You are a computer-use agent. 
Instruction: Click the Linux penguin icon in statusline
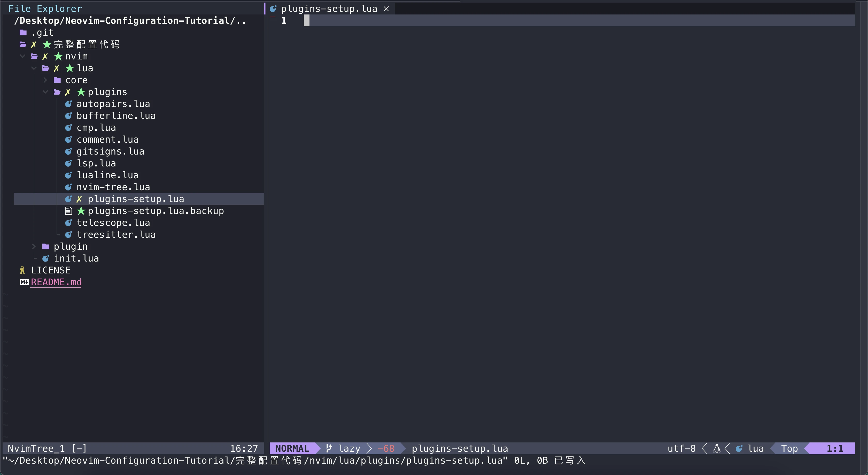click(717, 448)
